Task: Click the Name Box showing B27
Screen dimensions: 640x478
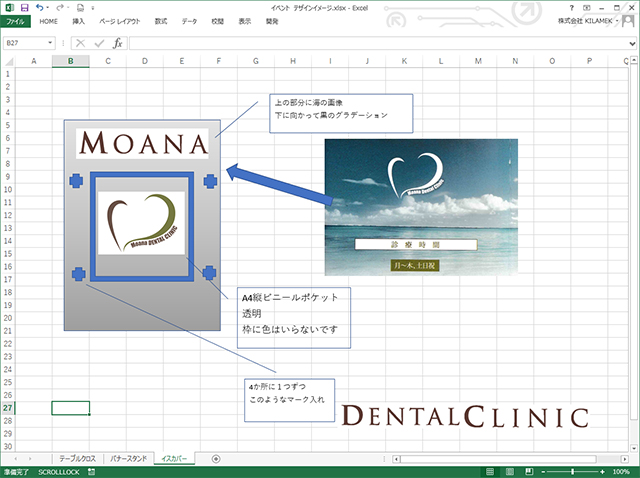Action: point(24,43)
